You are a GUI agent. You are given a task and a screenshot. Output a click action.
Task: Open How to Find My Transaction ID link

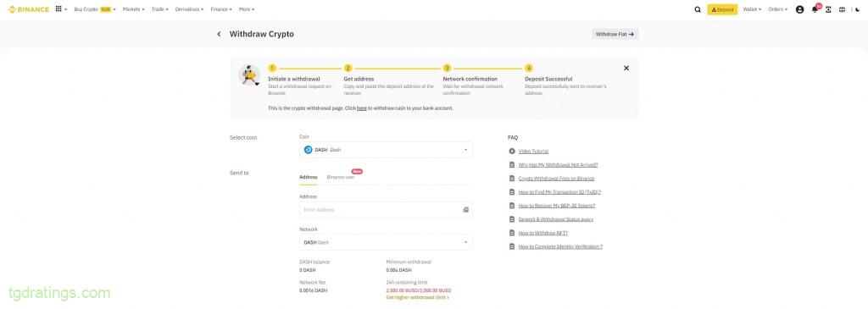pos(559,192)
